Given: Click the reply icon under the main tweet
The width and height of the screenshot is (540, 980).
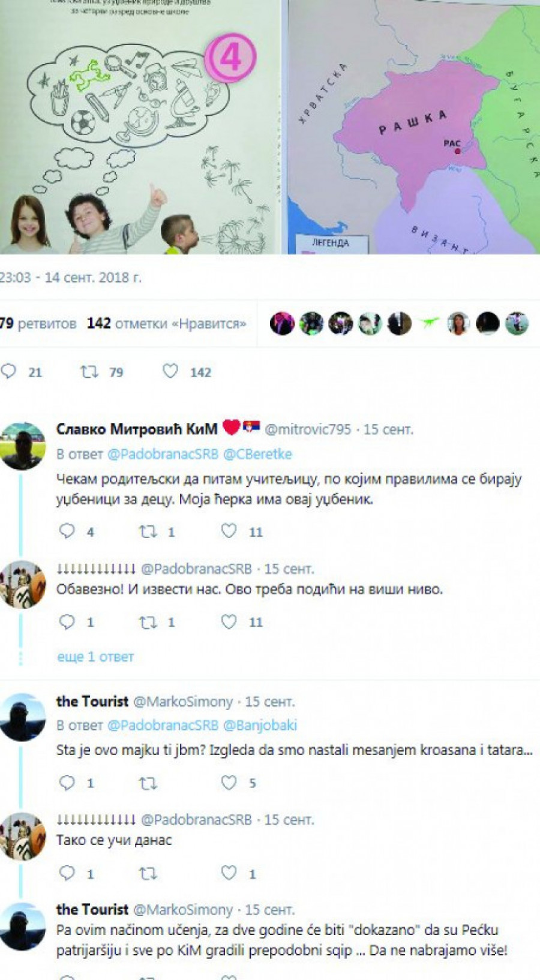Looking at the screenshot, I should pyautogui.click(x=8, y=371).
